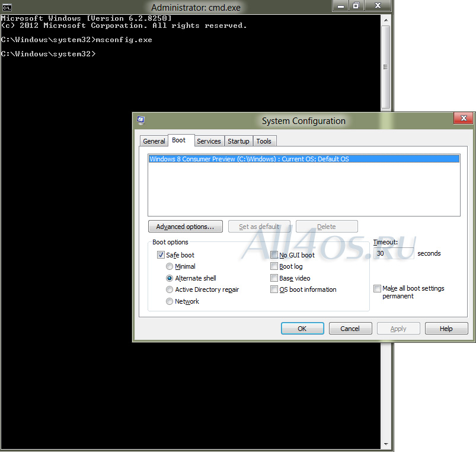Viewport: 476px width, 452px height.
Task: Select the Alternate shell radio button
Action: point(170,278)
